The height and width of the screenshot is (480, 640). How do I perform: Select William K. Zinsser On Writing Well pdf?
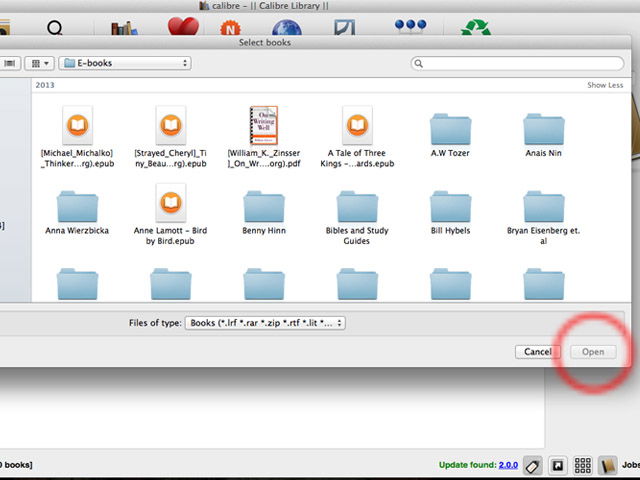(264, 137)
